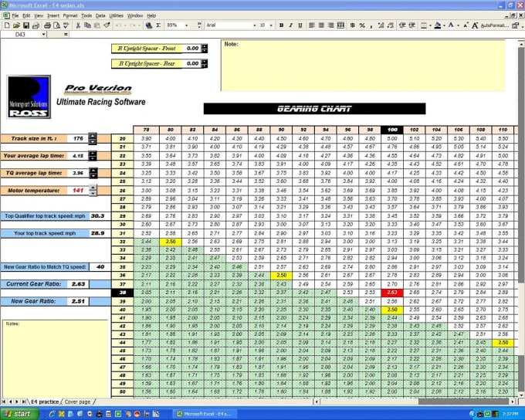Viewport: 525px width, 420px height.
Task: Center cell text
Action: [x=321, y=25]
